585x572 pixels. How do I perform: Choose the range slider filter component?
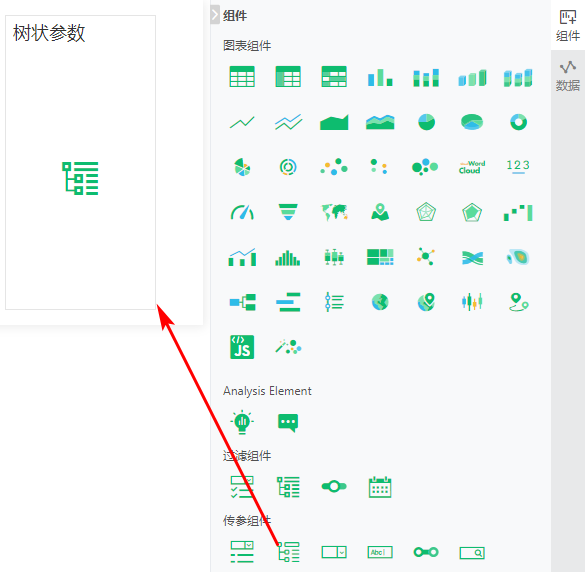coord(334,487)
